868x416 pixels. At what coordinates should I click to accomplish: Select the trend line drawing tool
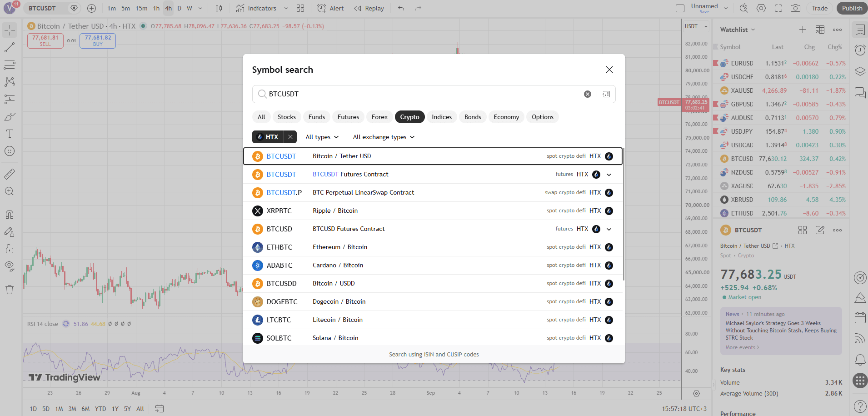(10, 47)
